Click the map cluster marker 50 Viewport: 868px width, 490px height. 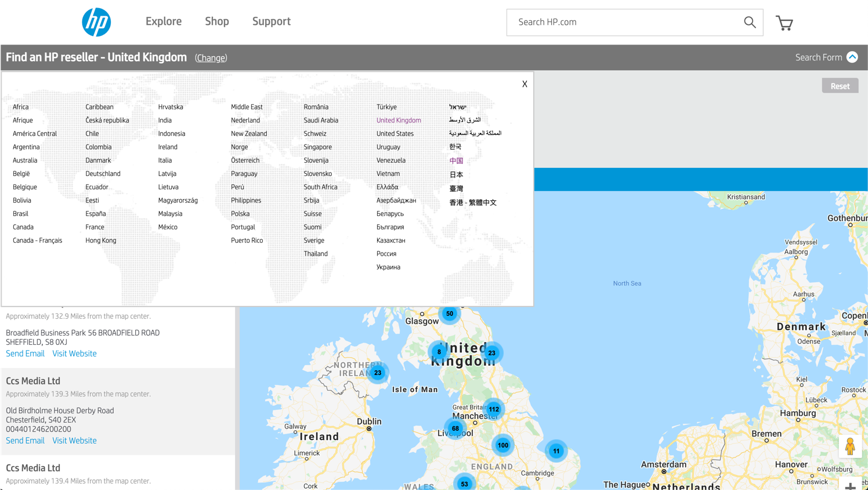pyautogui.click(x=450, y=314)
